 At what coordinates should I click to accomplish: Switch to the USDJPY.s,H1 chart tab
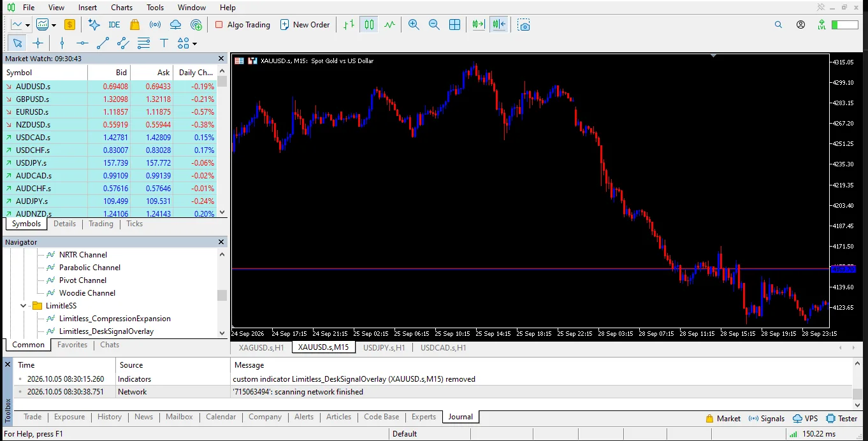point(384,347)
